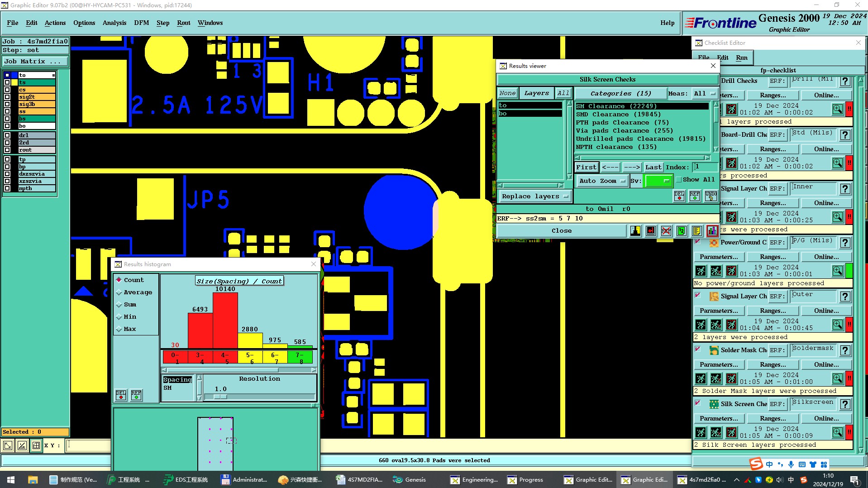Screen dimensions: 868x488
Task: Click first run icon under Silk Screen Checks
Action: tap(701, 432)
